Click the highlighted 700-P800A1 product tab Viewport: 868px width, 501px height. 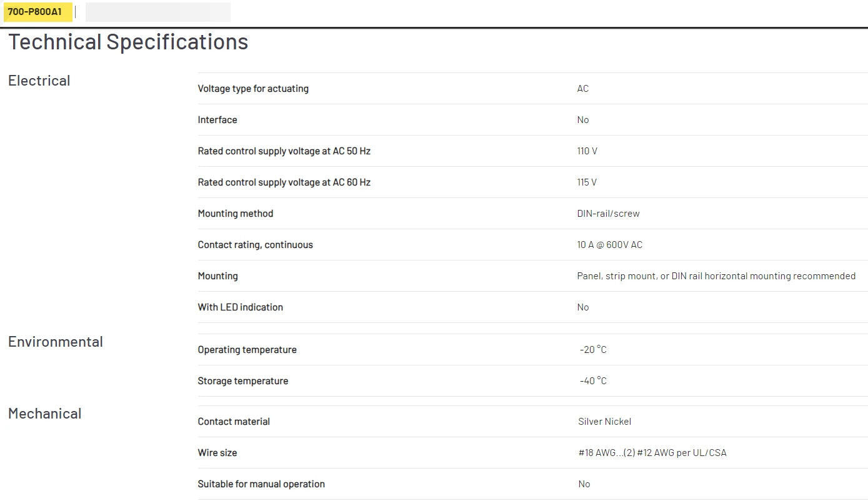pos(36,12)
